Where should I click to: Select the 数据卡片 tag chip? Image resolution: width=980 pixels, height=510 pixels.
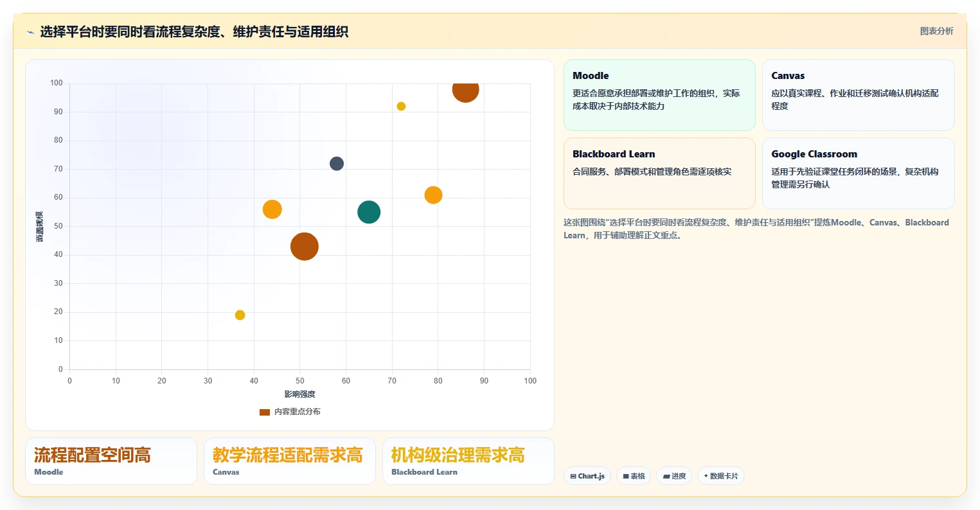[x=721, y=476]
